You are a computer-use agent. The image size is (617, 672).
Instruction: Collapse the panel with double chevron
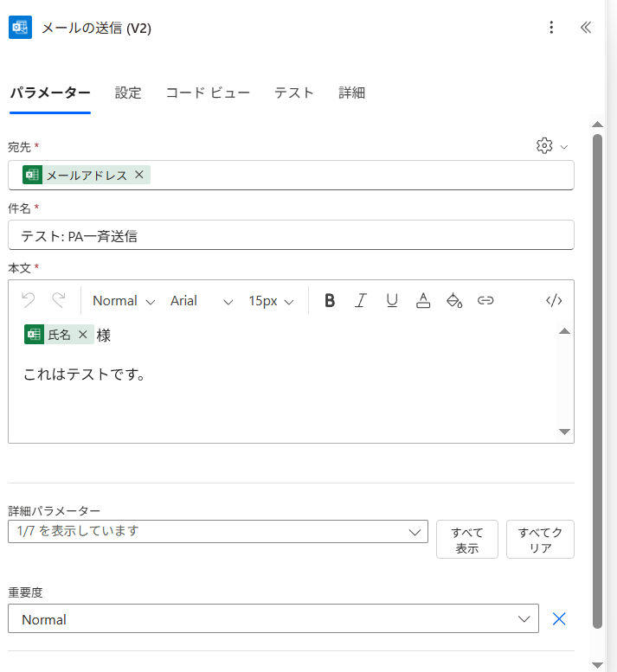click(586, 28)
